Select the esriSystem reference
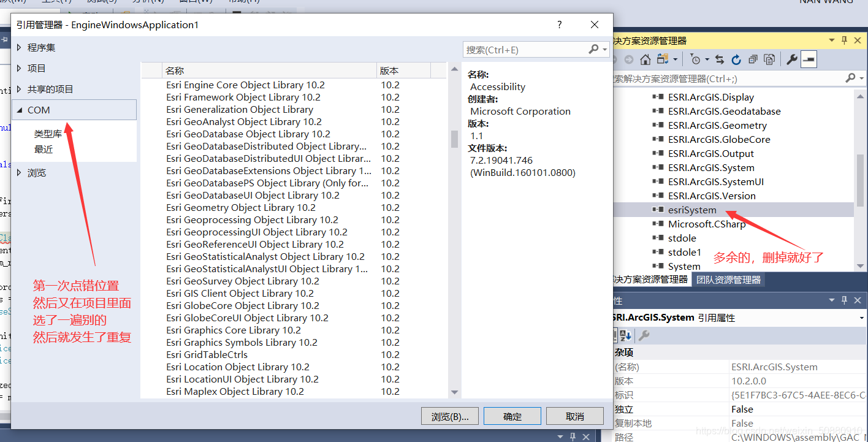The width and height of the screenshot is (868, 442). (x=692, y=210)
